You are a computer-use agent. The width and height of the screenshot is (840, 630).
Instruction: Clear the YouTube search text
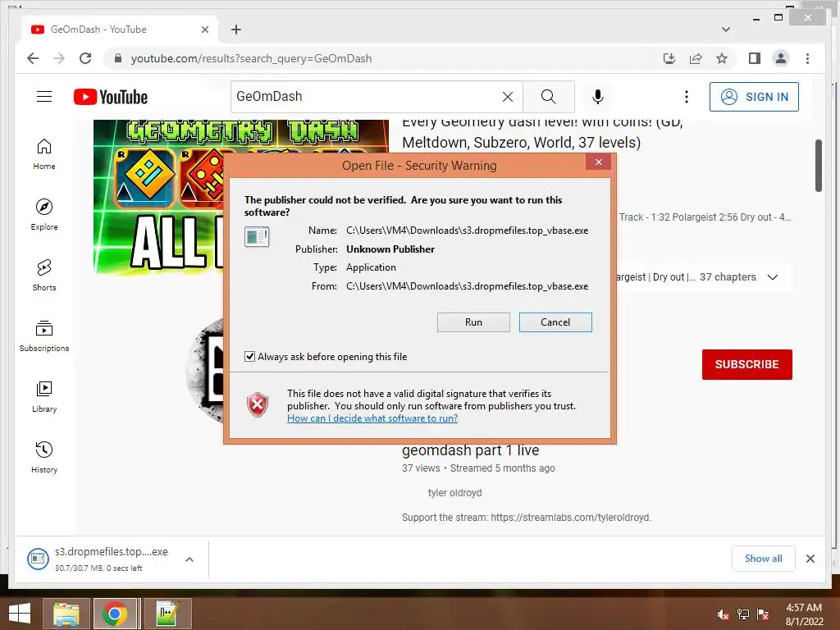[x=507, y=97]
